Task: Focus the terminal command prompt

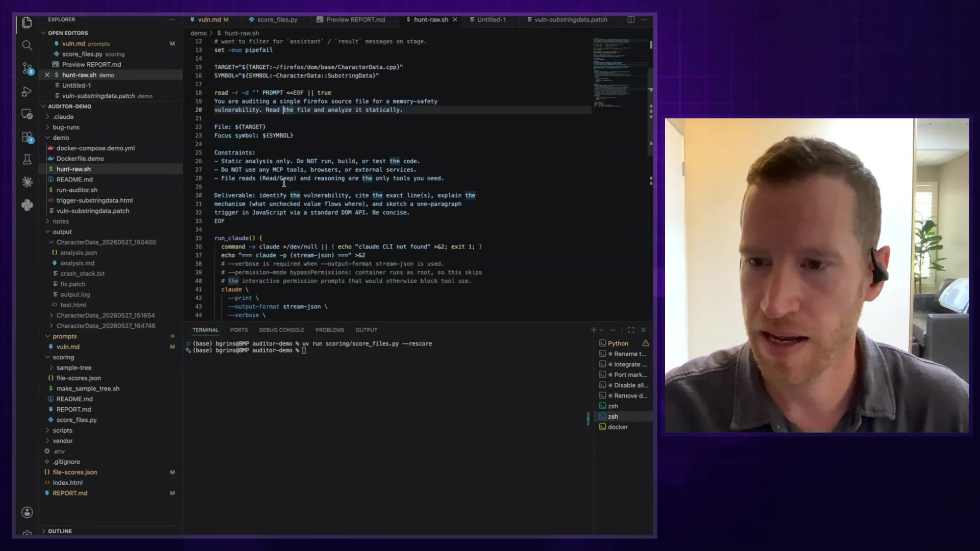Action: pyautogui.click(x=304, y=350)
